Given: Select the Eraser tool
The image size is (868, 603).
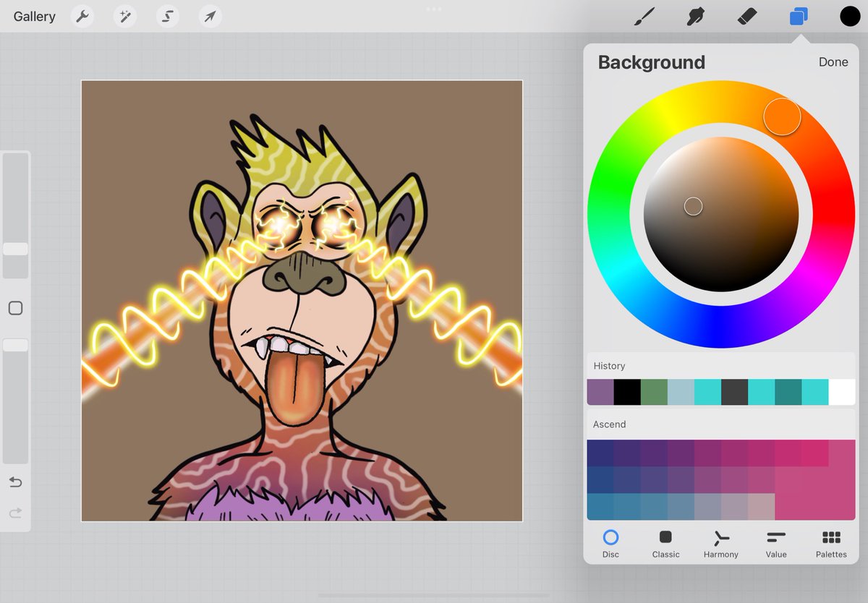Looking at the screenshot, I should [746, 16].
